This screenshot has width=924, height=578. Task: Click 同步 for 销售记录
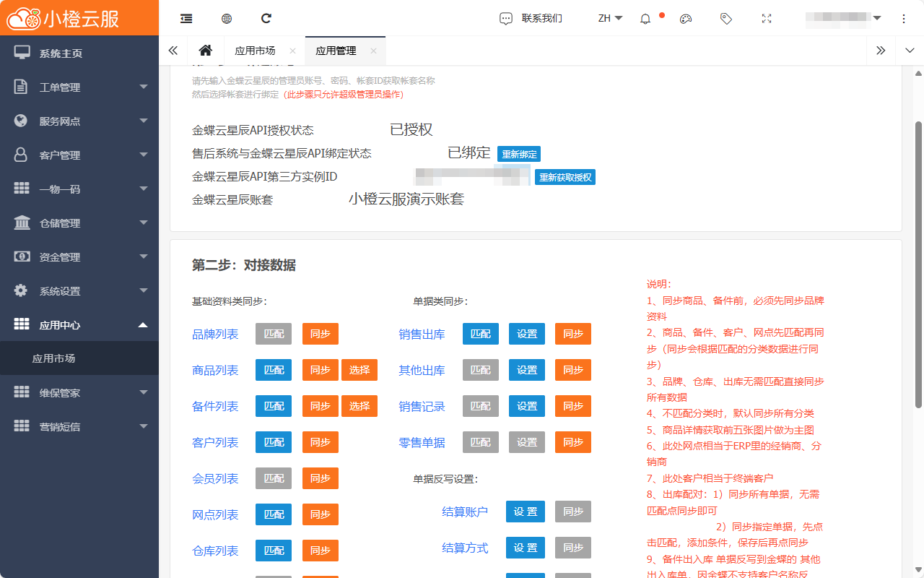click(573, 406)
